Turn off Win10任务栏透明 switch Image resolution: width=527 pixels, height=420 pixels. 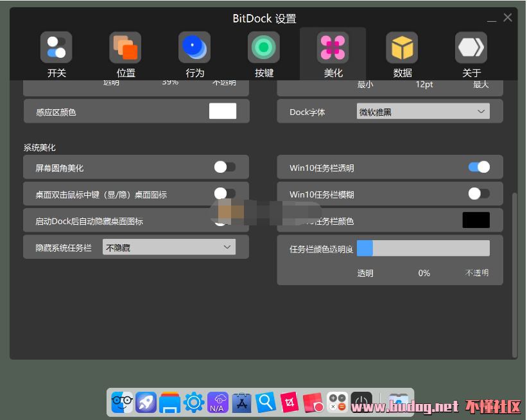(479, 167)
